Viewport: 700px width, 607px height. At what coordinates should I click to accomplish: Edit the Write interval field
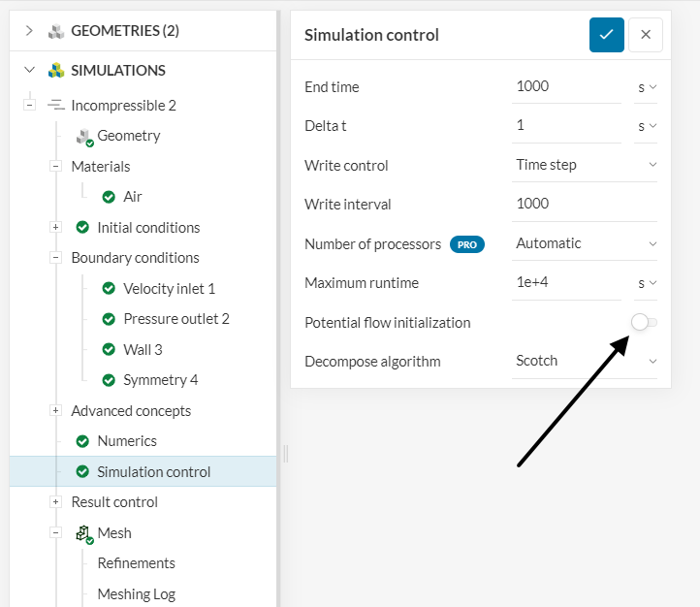[x=585, y=205]
